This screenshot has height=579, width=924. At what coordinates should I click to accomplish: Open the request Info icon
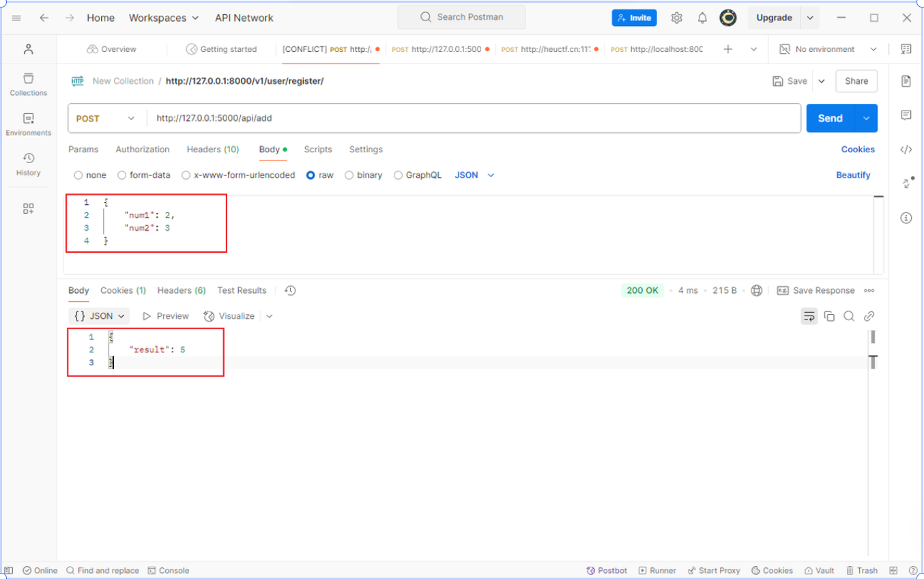point(906,218)
